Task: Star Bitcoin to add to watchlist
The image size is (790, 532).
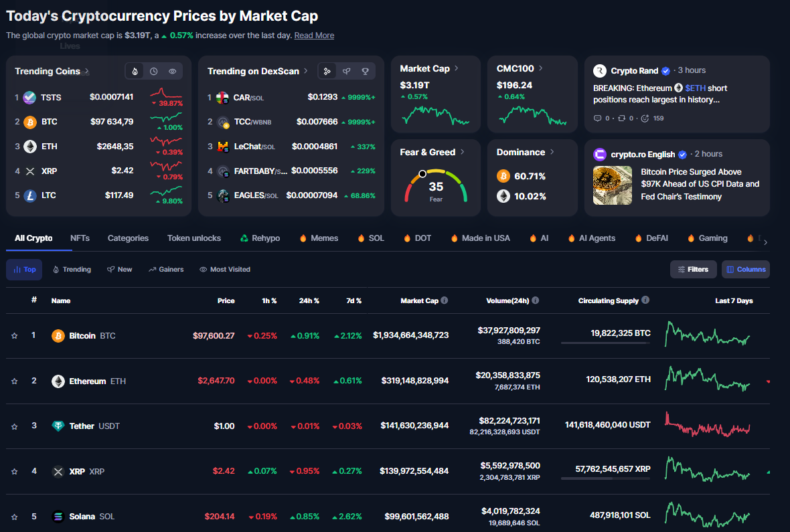Action: (x=15, y=335)
